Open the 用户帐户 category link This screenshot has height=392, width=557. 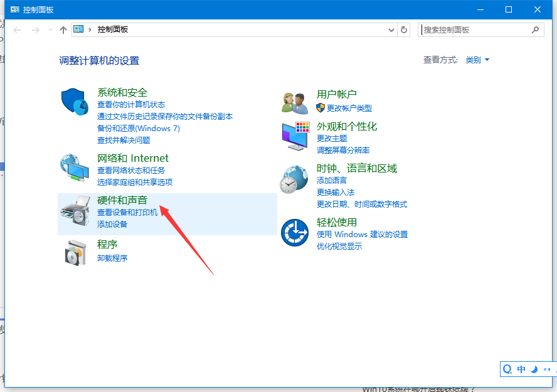pyautogui.click(x=337, y=95)
